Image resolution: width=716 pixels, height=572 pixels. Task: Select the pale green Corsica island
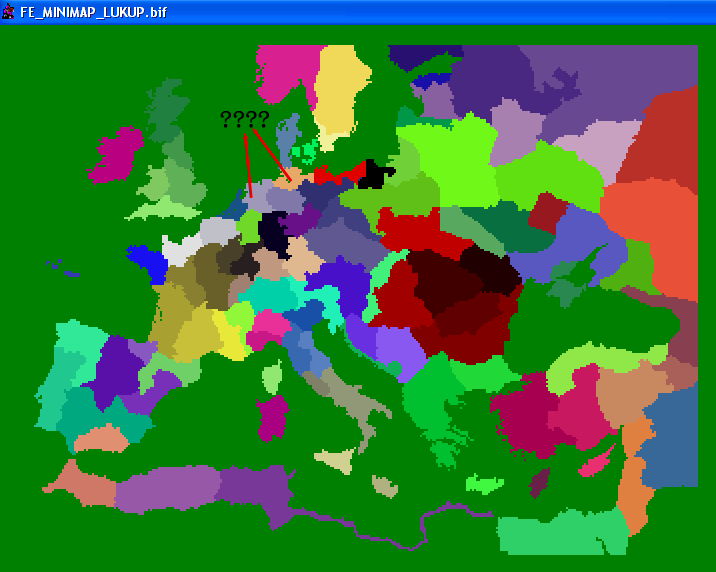tap(272, 377)
